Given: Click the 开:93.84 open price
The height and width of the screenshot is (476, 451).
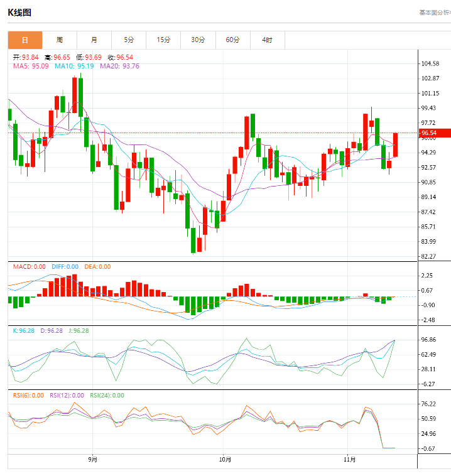Looking at the screenshot, I should 26,57.
